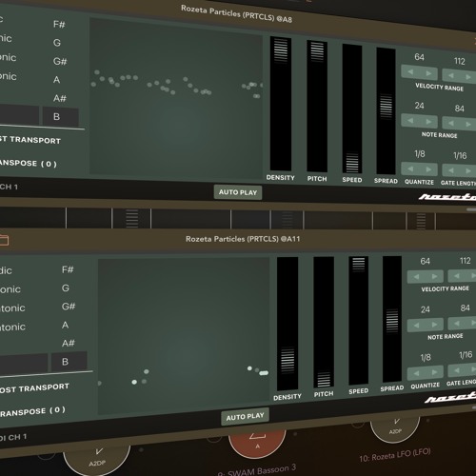Screen dimensions: 476x476
Task: Decrease the 64 velocity value in the A11 window
Action: click(x=416, y=277)
